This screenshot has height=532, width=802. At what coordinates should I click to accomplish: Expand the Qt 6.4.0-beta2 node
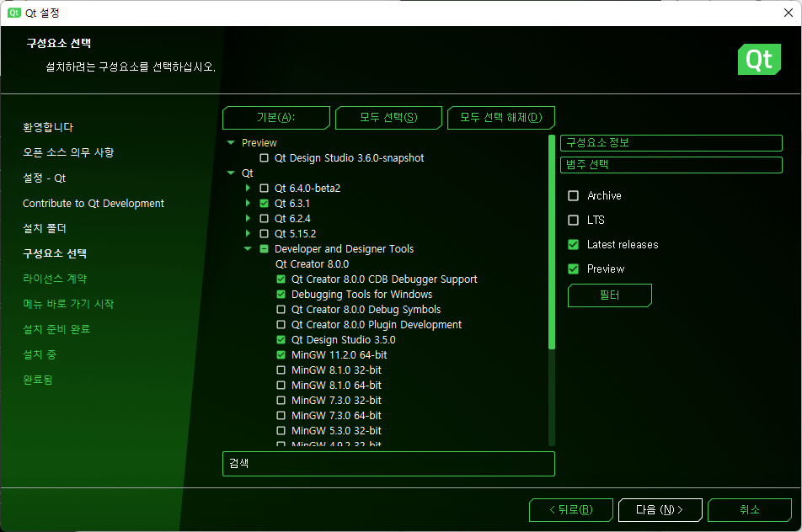(248, 188)
